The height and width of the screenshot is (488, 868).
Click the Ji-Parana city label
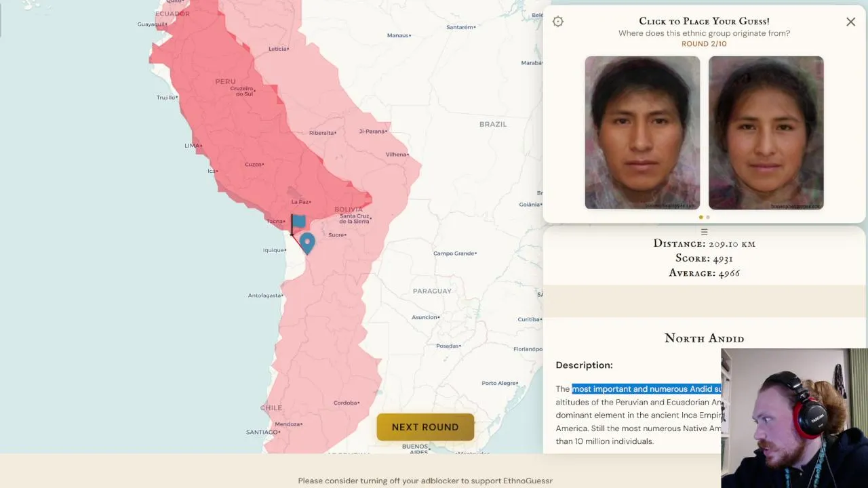click(372, 131)
